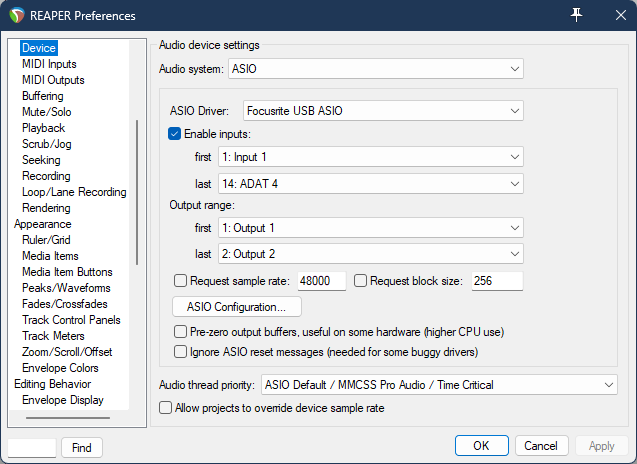The height and width of the screenshot is (464, 637).
Task: Click the Find button
Action: click(x=82, y=448)
